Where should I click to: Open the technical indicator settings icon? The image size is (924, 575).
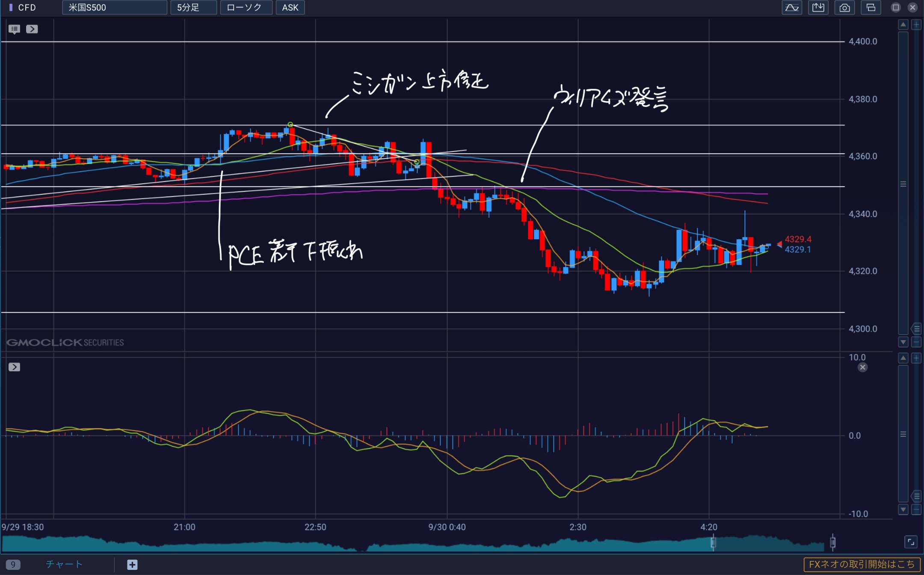pos(792,7)
